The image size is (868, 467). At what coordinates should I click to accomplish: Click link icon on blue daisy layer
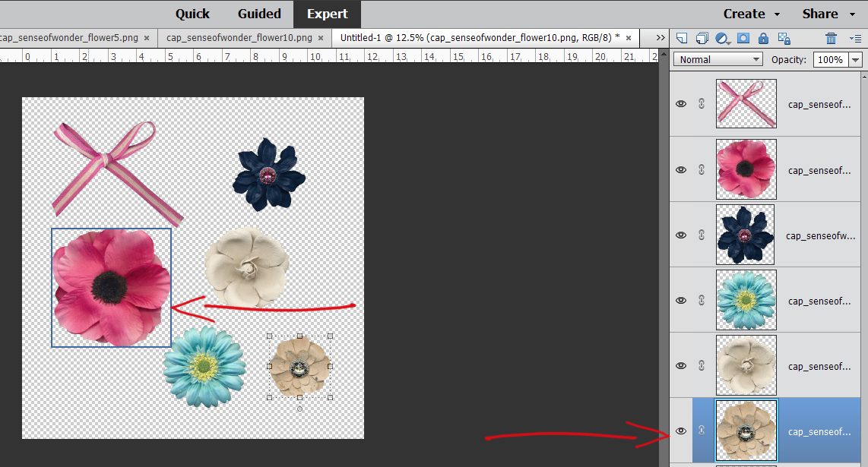702,300
